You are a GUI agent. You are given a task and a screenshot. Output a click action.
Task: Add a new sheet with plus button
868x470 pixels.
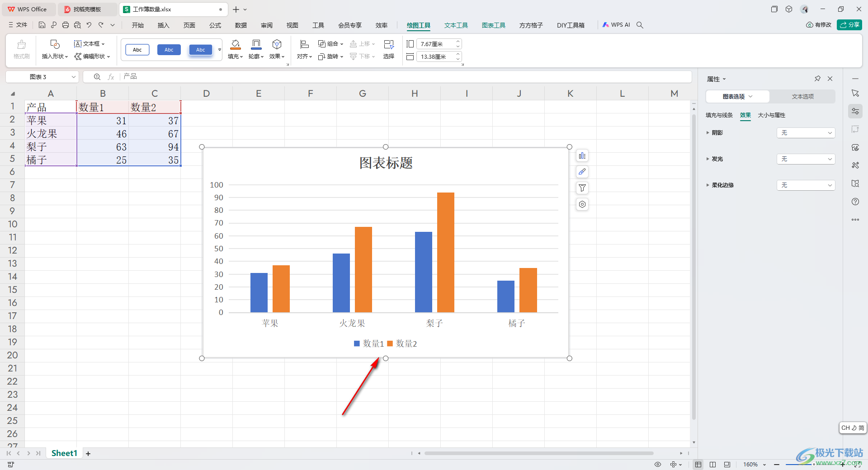pyautogui.click(x=88, y=453)
